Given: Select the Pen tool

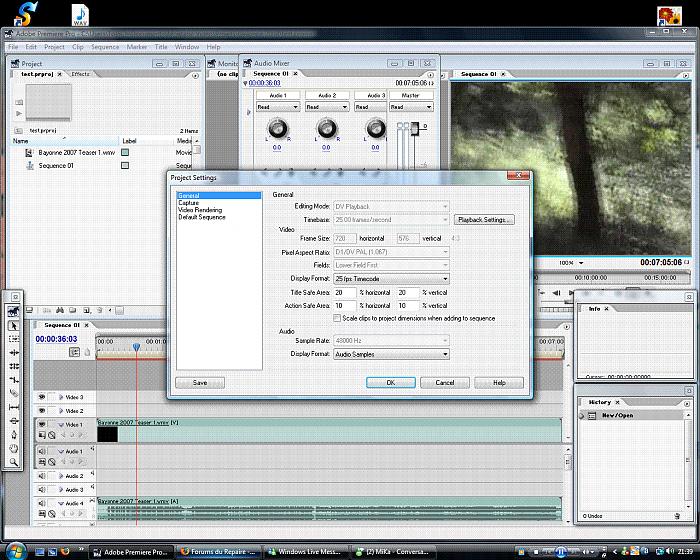Looking at the screenshot, I should [14, 435].
